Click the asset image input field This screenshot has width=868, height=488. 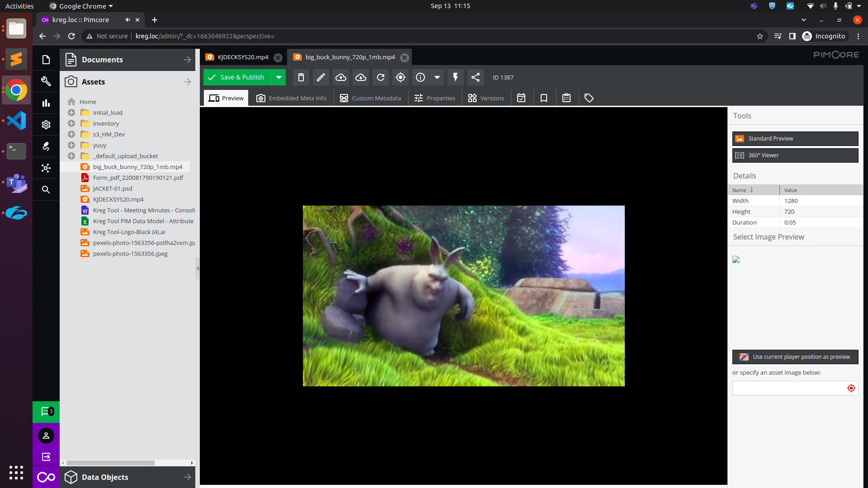[x=789, y=388]
